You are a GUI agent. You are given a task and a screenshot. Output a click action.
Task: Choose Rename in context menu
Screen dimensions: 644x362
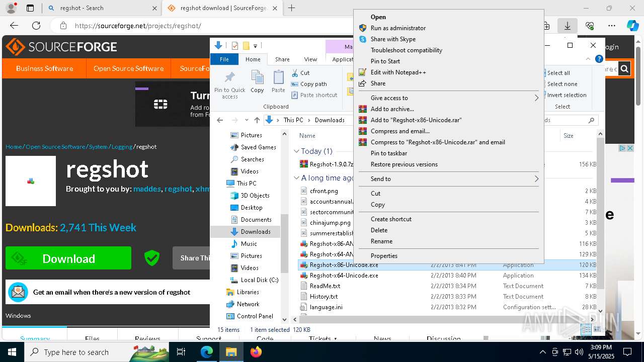(381, 241)
